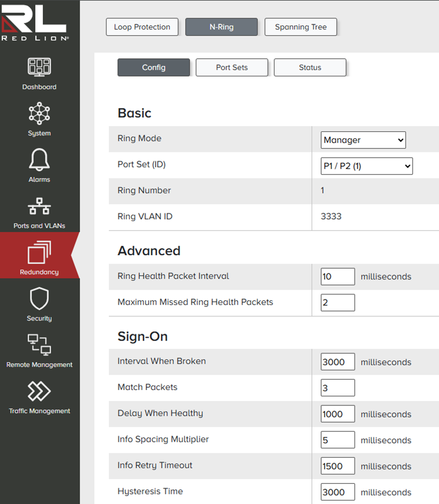Viewport: 439px width, 504px height.
Task: Open Traffic Management icon
Action: (39, 391)
